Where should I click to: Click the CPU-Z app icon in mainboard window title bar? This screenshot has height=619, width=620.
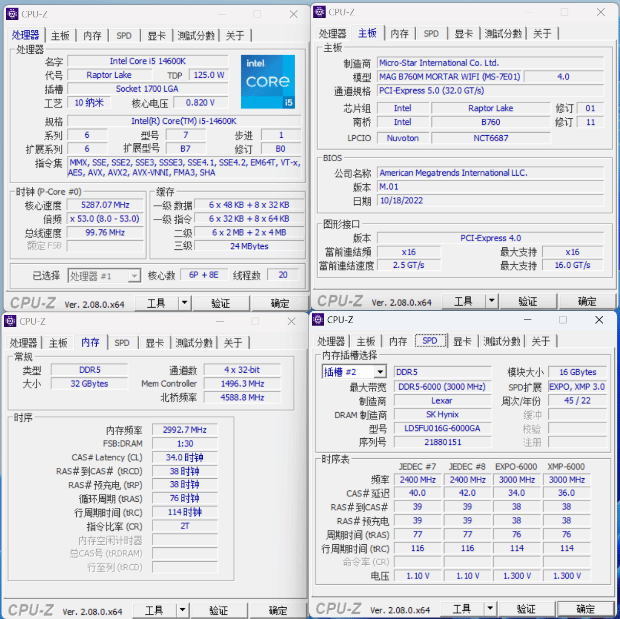point(319,12)
